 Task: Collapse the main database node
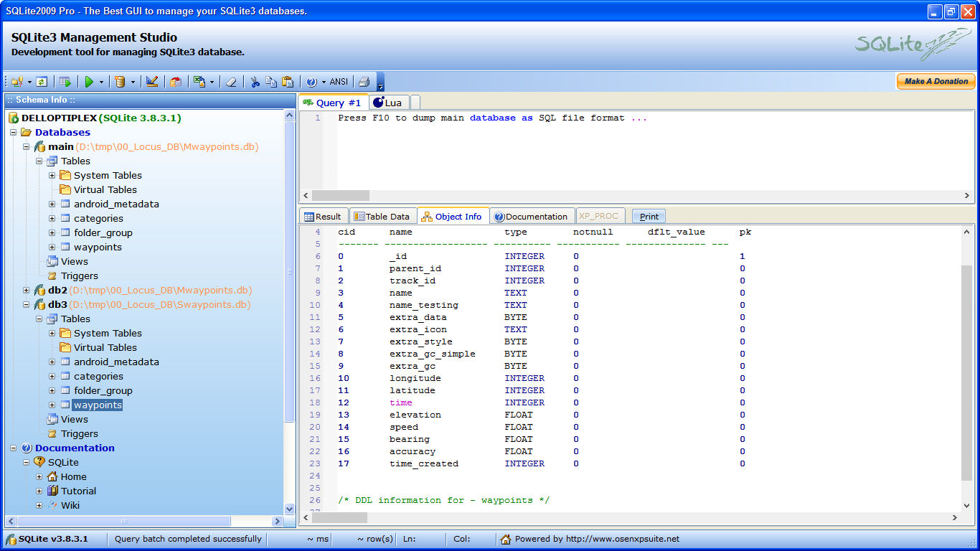tap(27, 147)
